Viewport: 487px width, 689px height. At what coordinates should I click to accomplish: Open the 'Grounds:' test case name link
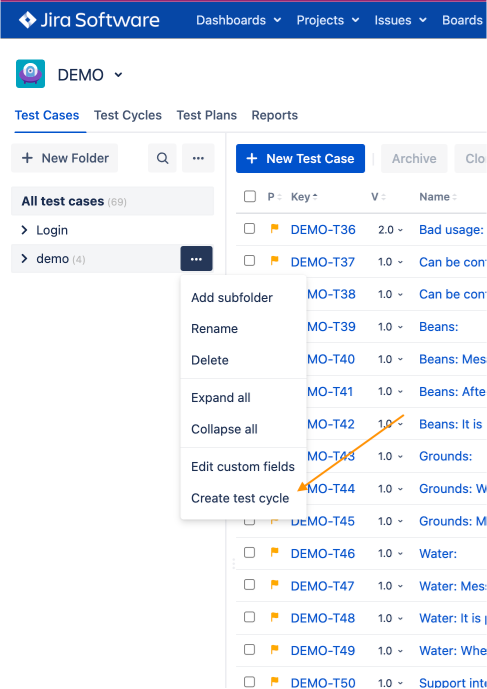tap(446, 456)
